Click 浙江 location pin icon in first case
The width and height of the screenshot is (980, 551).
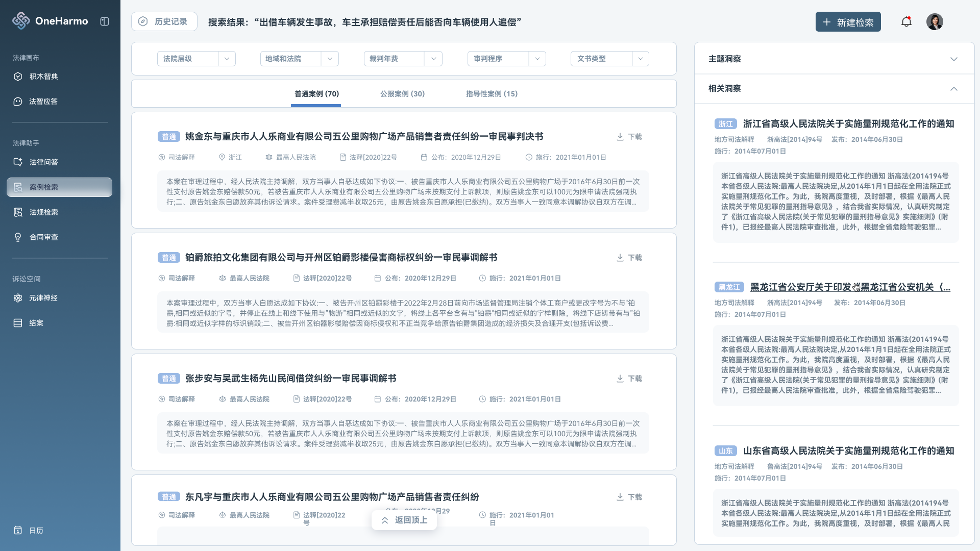[x=222, y=157]
